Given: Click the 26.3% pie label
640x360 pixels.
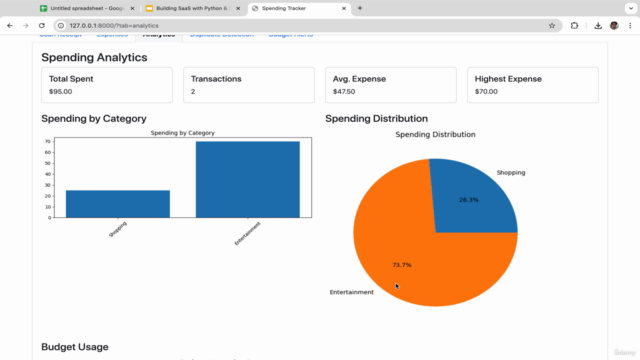Looking at the screenshot, I should click(469, 200).
